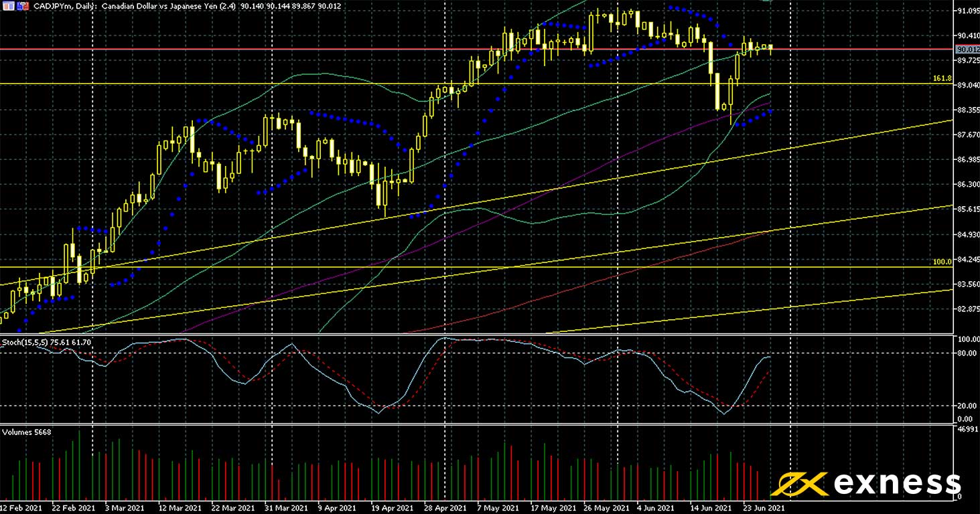Click the 100.0 Fibonacci level label
Image resolution: width=980 pixels, height=514 pixels.
[x=942, y=262]
